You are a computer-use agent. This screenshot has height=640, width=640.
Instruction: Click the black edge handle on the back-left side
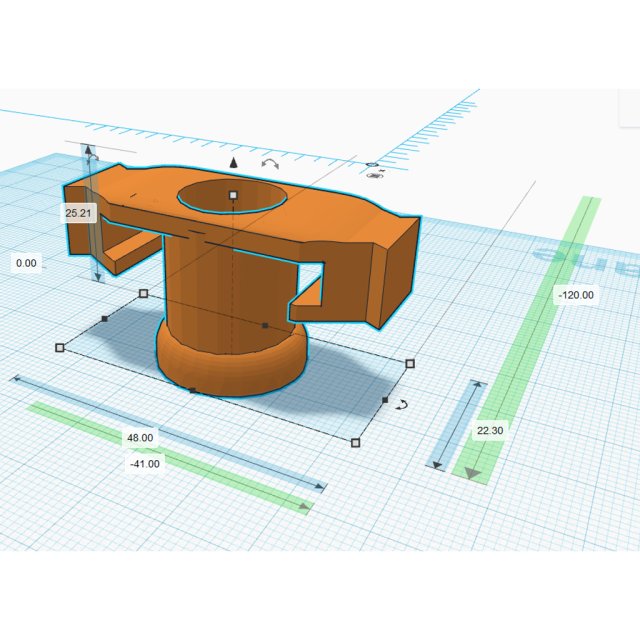(x=104, y=318)
